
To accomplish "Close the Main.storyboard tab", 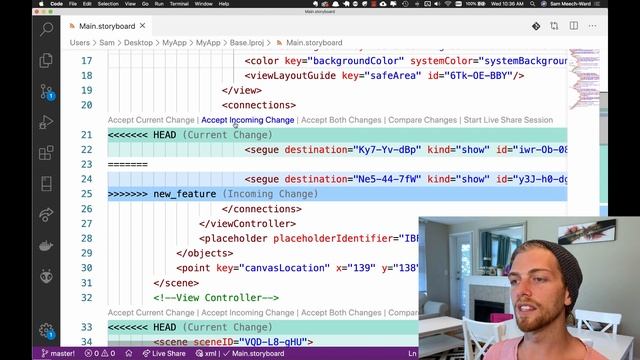I will (x=142, y=26).
